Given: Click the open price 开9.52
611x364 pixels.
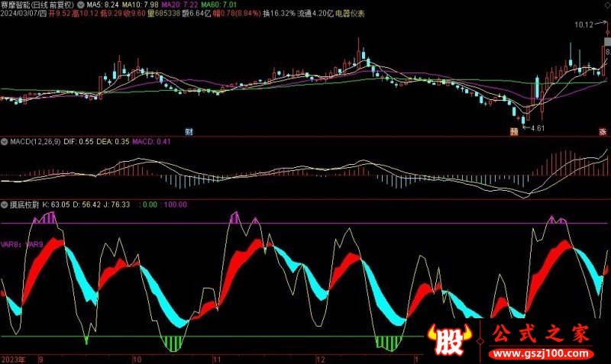Looking at the screenshot, I should click(x=60, y=14).
